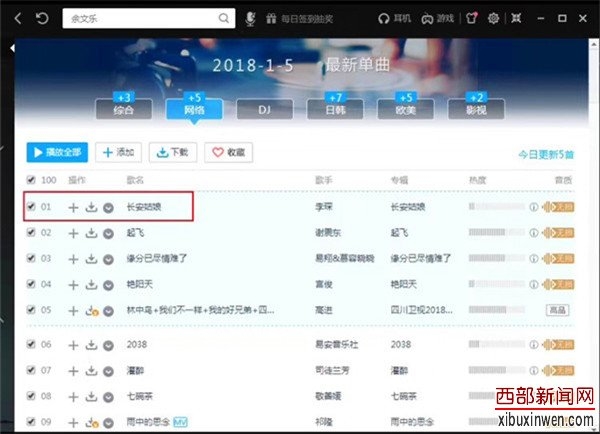This screenshot has height=434, width=600.
Task: Open the more-options dropdown for song 05
Action: tap(108, 310)
